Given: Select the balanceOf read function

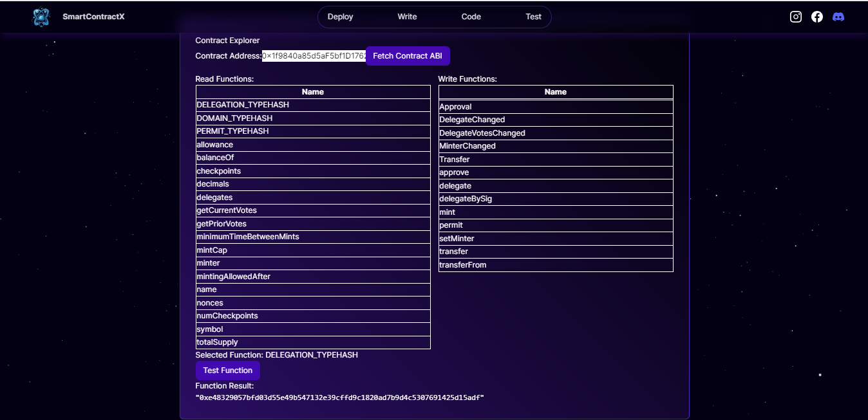Looking at the screenshot, I should point(313,158).
